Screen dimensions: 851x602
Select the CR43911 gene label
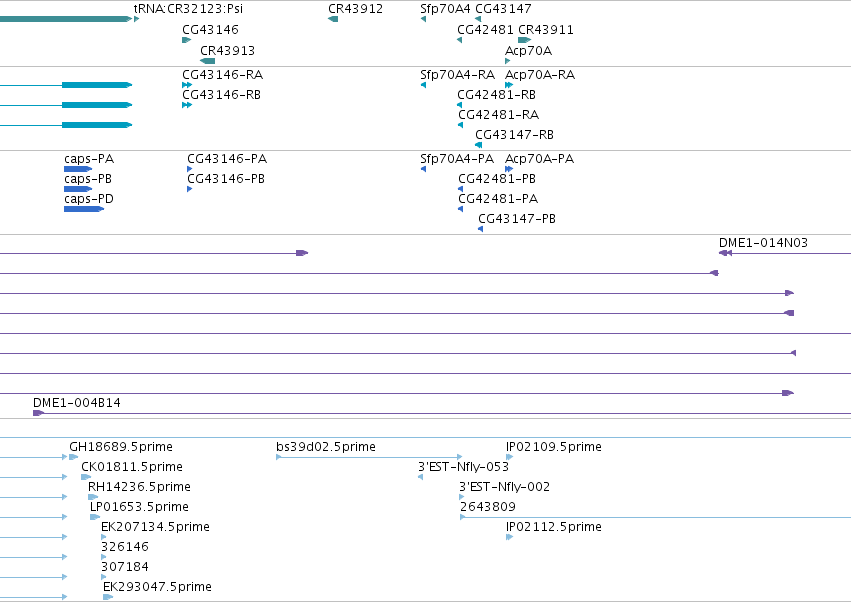[545, 29]
